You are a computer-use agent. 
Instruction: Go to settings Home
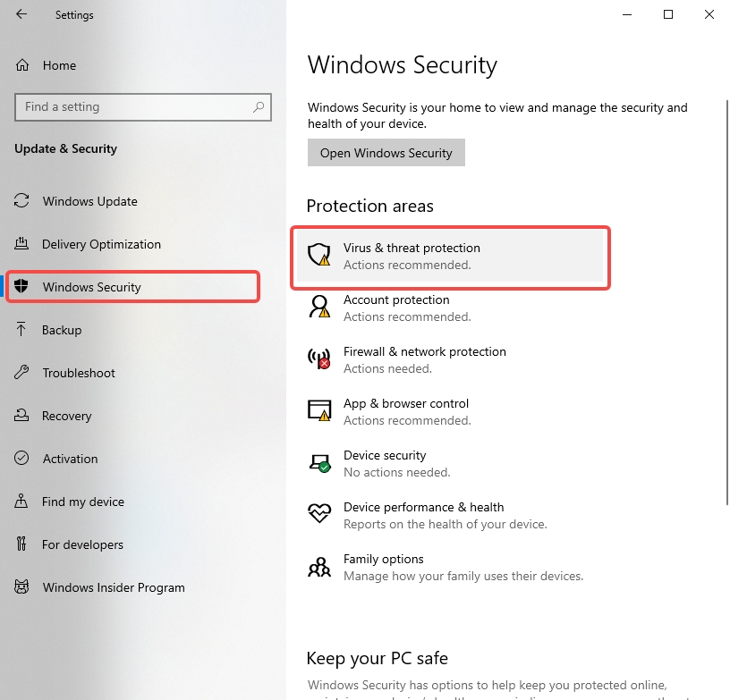59,65
